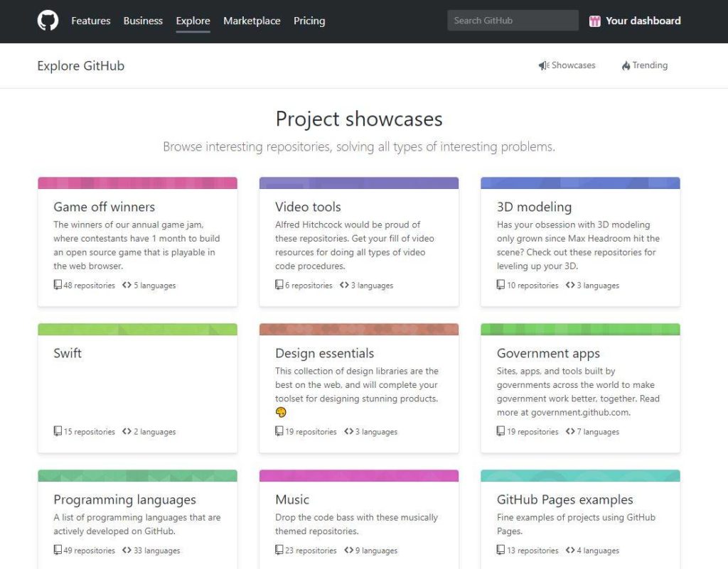This screenshot has width=728, height=569.
Task: Click repository icon in Music card
Action: (x=279, y=550)
